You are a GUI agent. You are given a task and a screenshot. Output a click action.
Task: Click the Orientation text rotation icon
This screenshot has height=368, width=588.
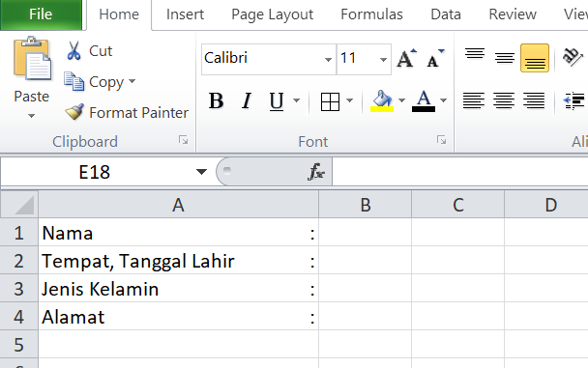[573, 58]
